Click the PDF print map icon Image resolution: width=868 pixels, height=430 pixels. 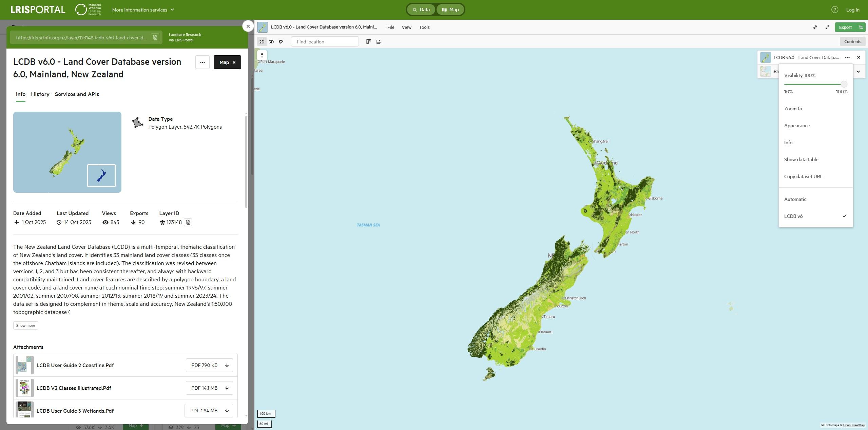pyautogui.click(x=379, y=42)
